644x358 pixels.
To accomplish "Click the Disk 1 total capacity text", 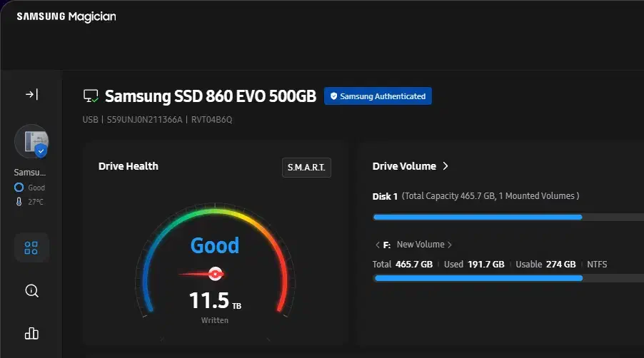I will 490,196.
